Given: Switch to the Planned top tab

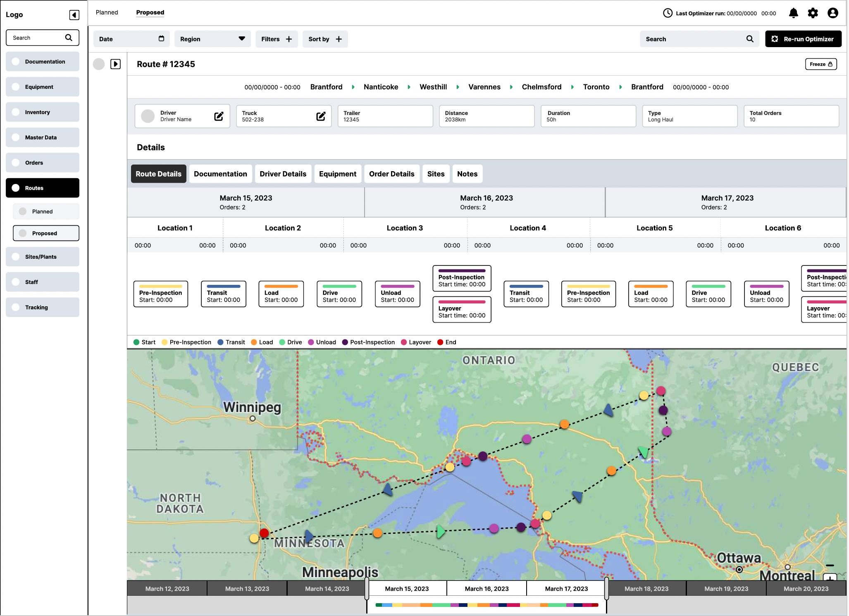Looking at the screenshot, I should click(107, 12).
